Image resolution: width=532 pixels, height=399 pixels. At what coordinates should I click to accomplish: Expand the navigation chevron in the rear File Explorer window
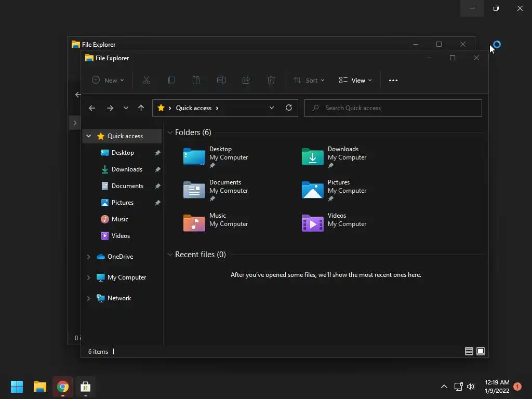pos(75,123)
